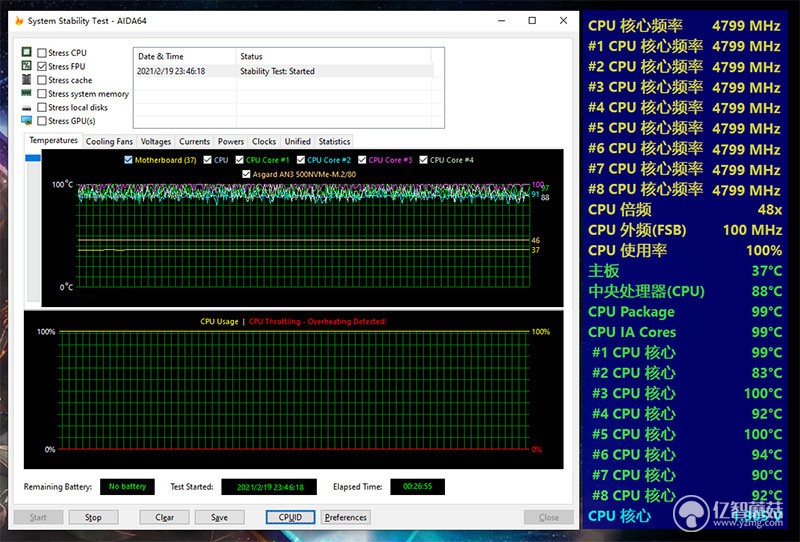Click the AIDA64 flame icon in title bar
Screen dimensions: 800x542
point(19,21)
